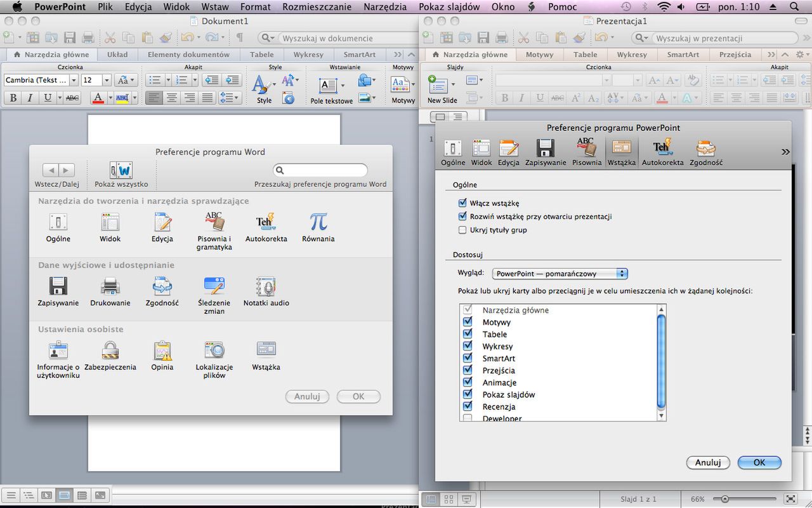Image resolution: width=812 pixels, height=508 pixels.
Task: Open Zgodność preferences in Word dialog
Action: pyautogui.click(x=162, y=292)
